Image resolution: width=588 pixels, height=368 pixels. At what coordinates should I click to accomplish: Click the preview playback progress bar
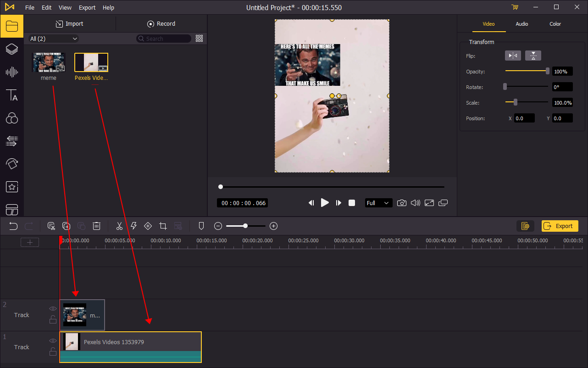(x=332, y=187)
